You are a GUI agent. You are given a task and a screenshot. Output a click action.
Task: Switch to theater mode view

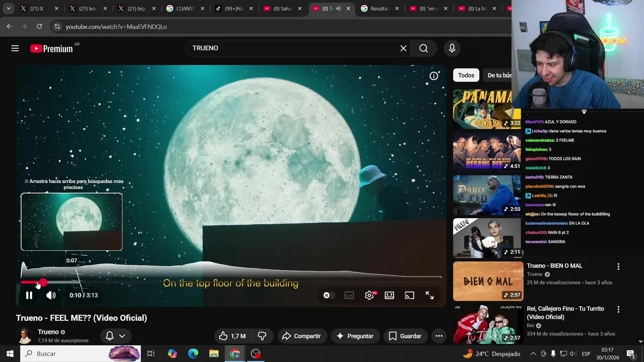(389, 296)
